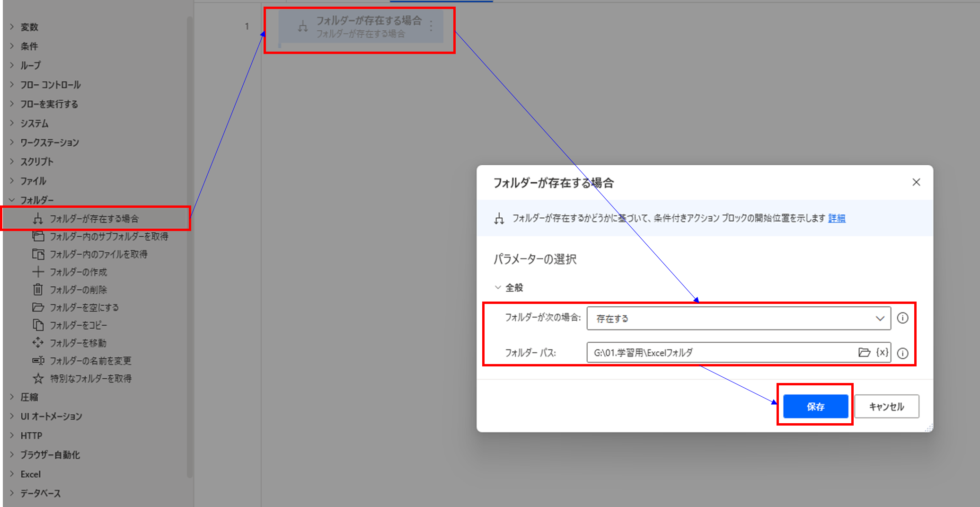Click the star icon for 特別なフォルダーを取得
The height and width of the screenshot is (507, 980).
(x=38, y=378)
